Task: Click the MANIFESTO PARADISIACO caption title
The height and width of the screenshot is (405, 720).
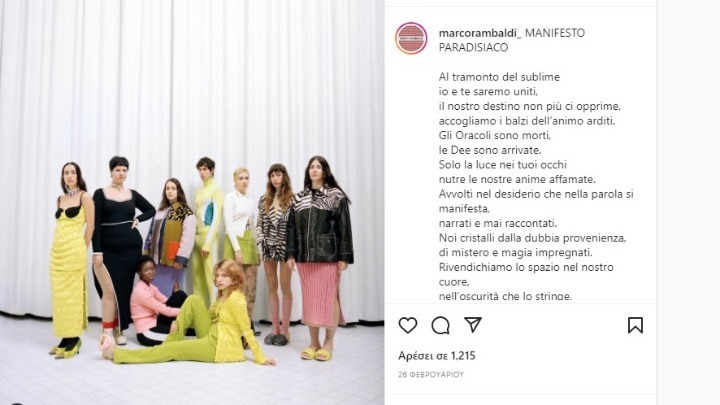Action: [512, 40]
